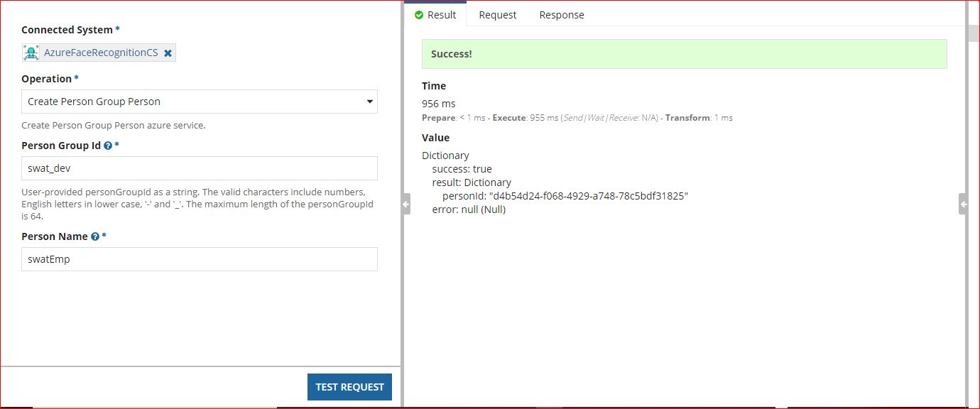The image size is (980, 409).
Task: Click the personId value string
Action: coord(589,196)
